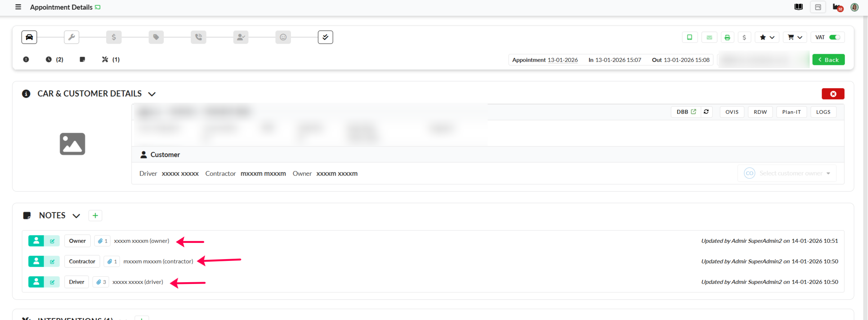Select the wrench step icon
Viewport: 868px width, 320px height.
[x=71, y=37]
